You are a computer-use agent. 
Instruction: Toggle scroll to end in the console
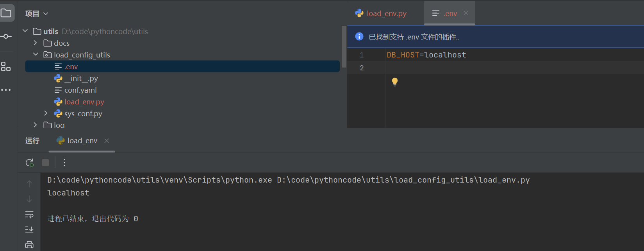click(x=29, y=229)
